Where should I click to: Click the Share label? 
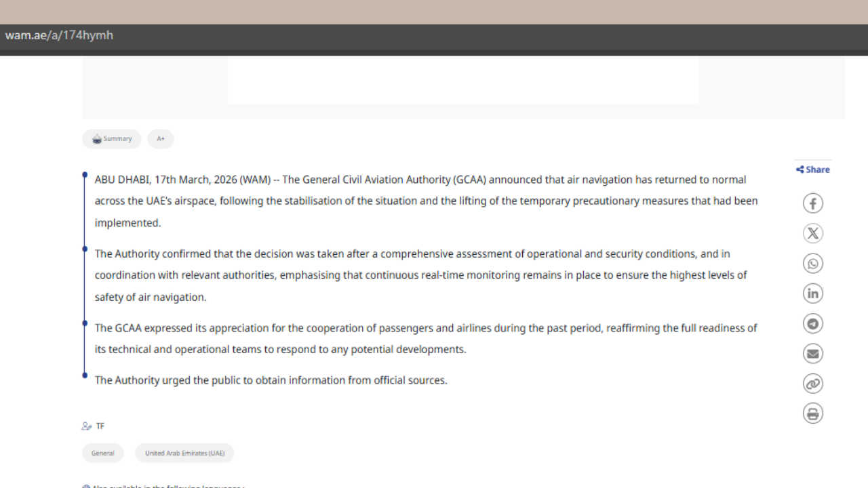(813, 169)
